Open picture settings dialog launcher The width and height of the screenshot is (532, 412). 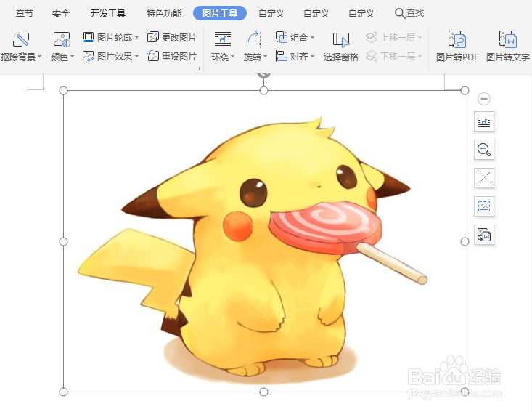pyautogui.click(x=198, y=69)
